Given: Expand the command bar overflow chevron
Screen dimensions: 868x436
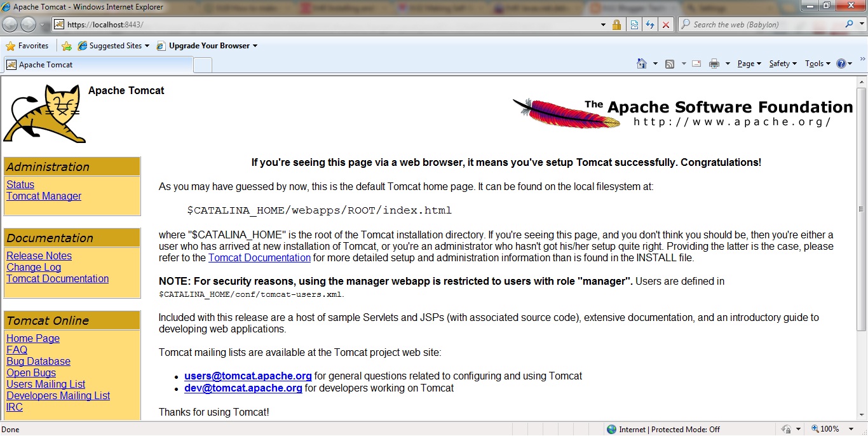Looking at the screenshot, I should [x=862, y=58].
